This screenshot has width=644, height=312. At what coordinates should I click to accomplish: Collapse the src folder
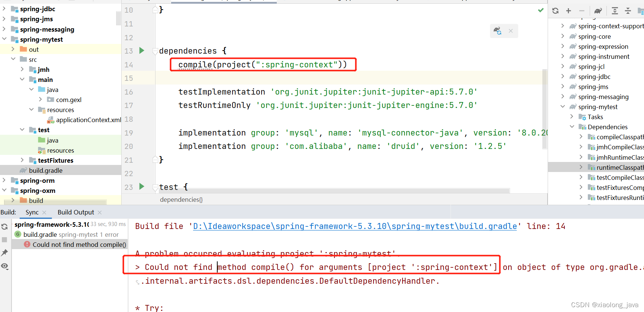pos(13,59)
